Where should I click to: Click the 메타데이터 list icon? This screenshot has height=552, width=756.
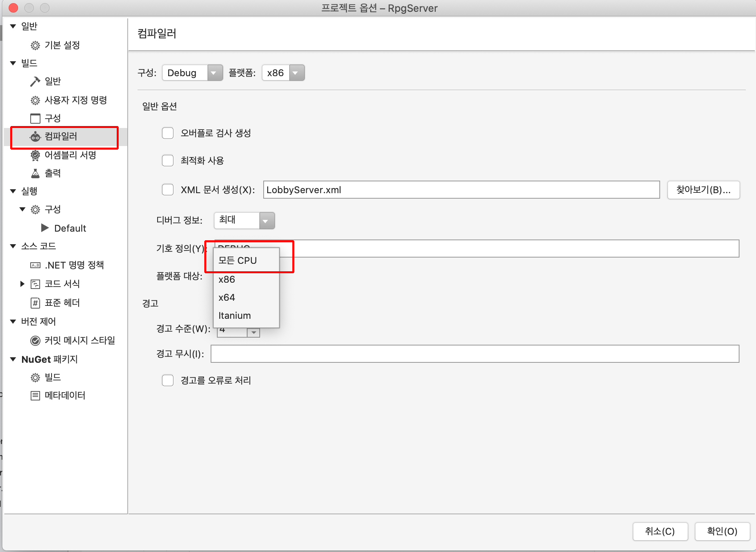point(35,395)
